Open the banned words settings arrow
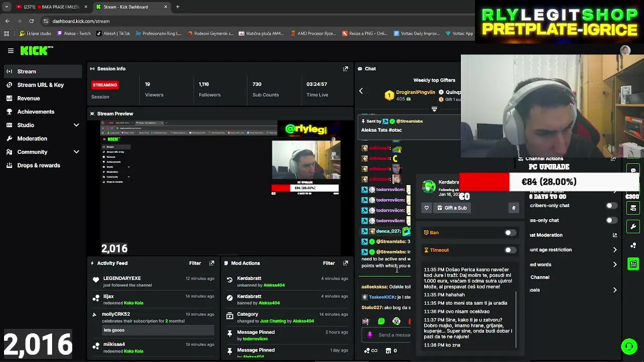Image resolution: width=644 pixels, height=362 pixels. [x=615, y=264]
